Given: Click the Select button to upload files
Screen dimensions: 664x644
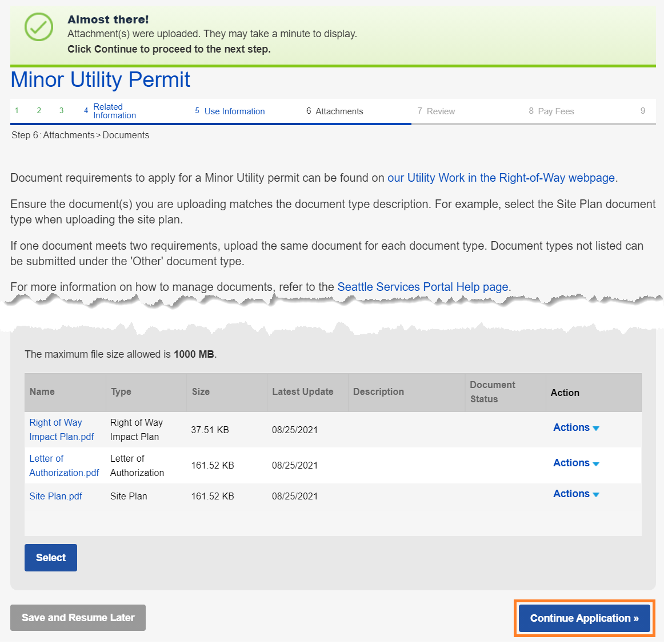Looking at the screenshot, I should point(51,558).
